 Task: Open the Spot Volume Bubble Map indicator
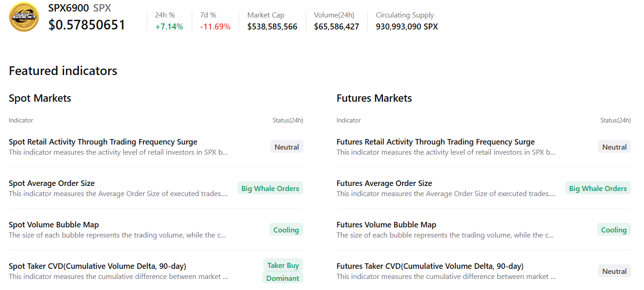(54, 225)
